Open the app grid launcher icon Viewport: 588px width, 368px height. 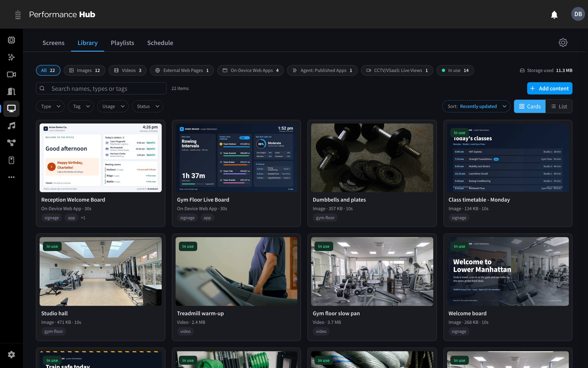18,15
